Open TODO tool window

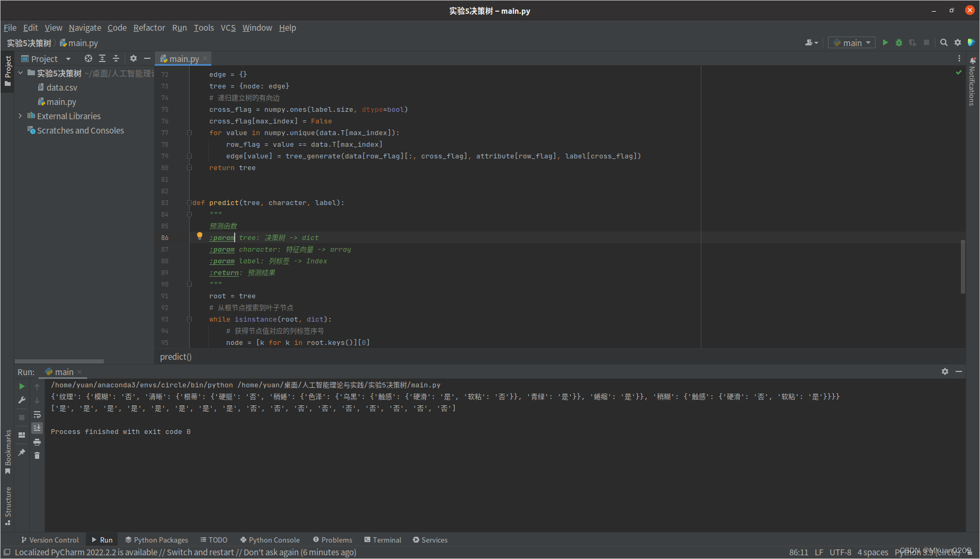(x=214, y=540)
